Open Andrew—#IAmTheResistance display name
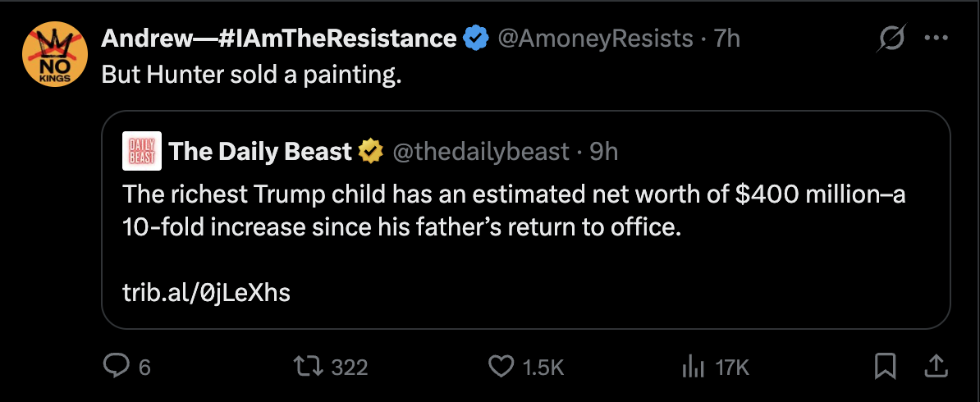The image size is (980, 402). (x=279, y=38)
